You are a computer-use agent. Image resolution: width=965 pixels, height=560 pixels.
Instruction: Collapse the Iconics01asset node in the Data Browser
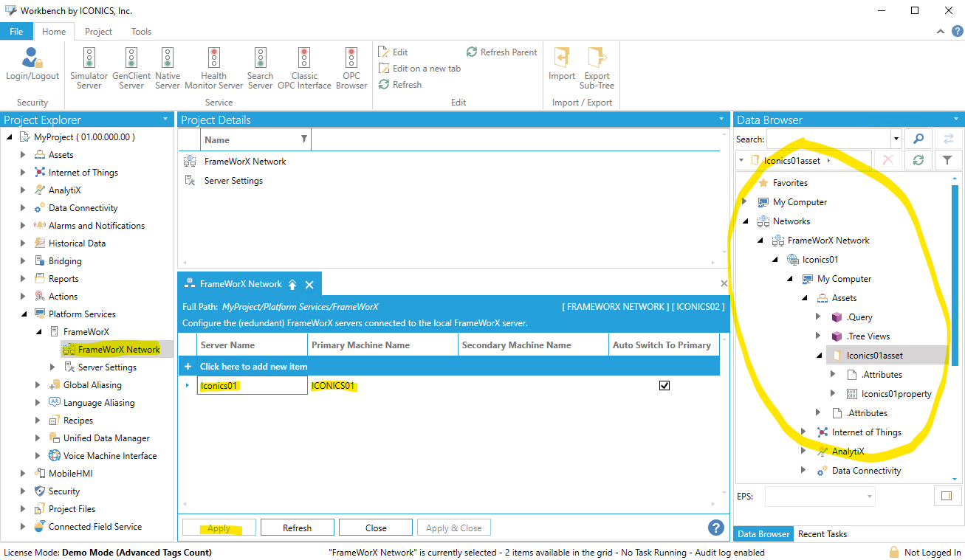pyautogui.click(x=820, y=356)
